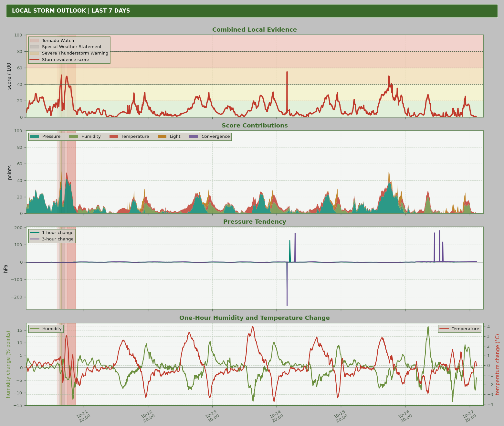Viewport: 504px width, 426px height.
Task: Click the Light legend swatch
Action: (x=162, y=137)
